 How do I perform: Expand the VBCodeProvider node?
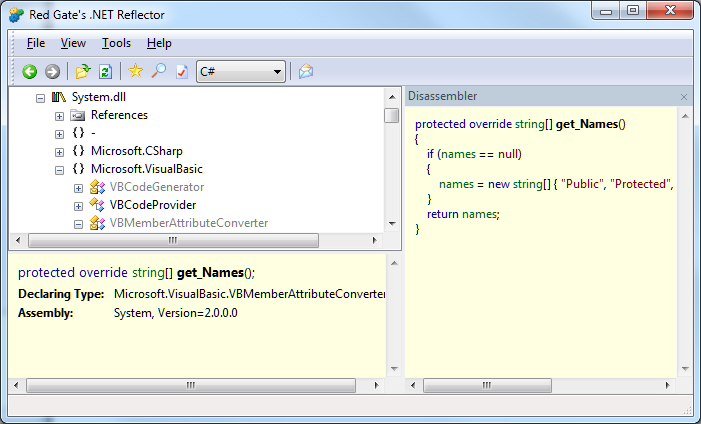(78, 206)
